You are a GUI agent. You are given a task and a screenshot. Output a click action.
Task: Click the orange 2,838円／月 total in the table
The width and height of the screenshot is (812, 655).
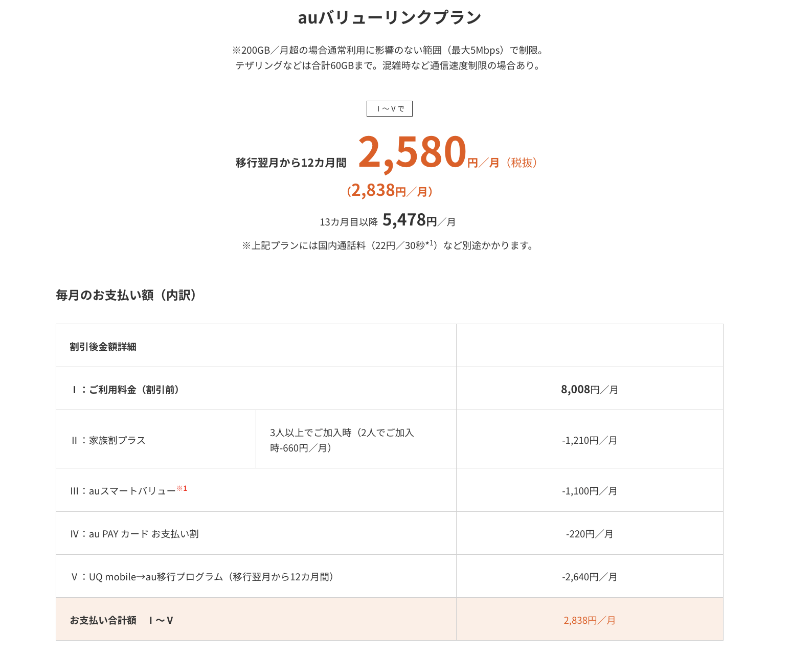[590, 620]
